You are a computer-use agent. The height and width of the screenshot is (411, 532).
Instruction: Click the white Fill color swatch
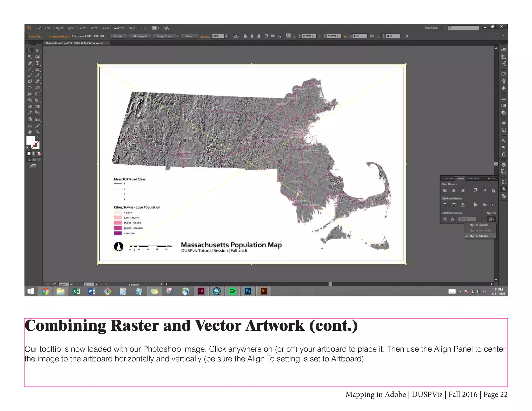tap(31, 140)
